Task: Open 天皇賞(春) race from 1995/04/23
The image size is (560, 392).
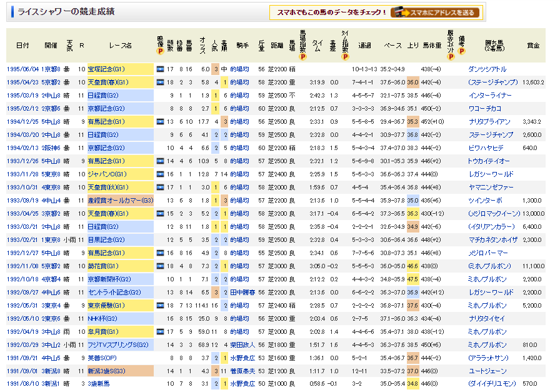Action: click(107, 83)
